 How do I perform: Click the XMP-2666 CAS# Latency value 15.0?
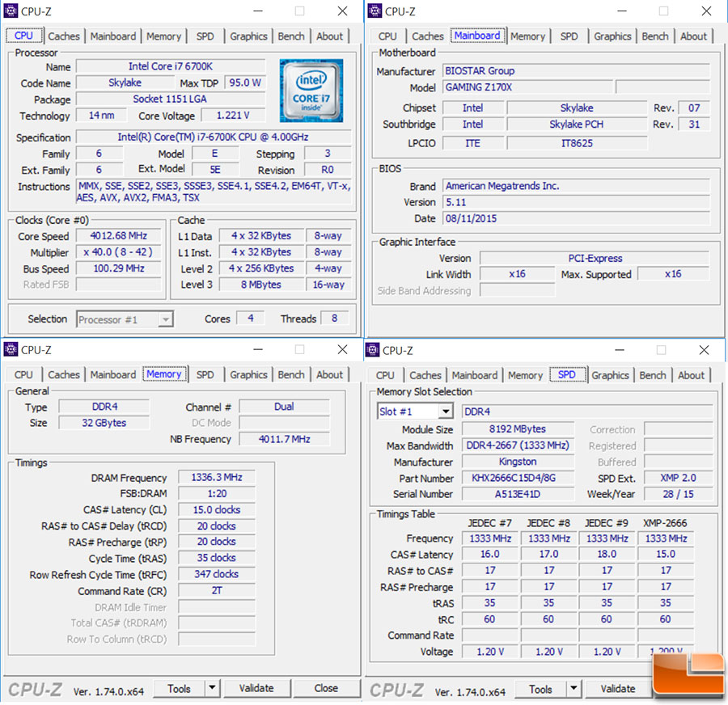[x=666, y=554]
